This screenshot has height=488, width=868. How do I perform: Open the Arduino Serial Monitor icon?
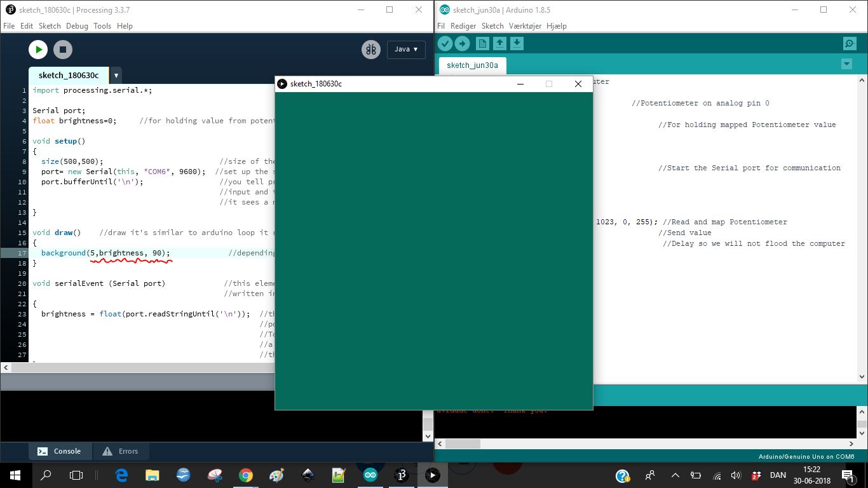[850, 43]
